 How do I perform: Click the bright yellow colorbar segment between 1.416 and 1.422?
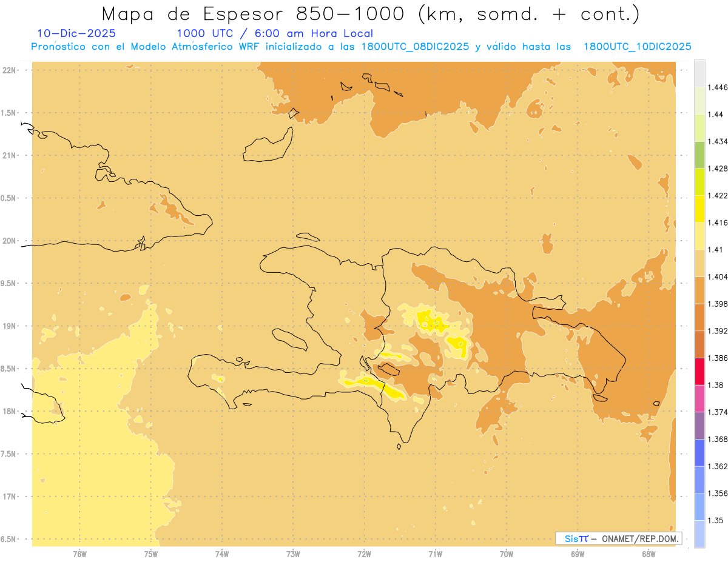(x=699, y=209)
